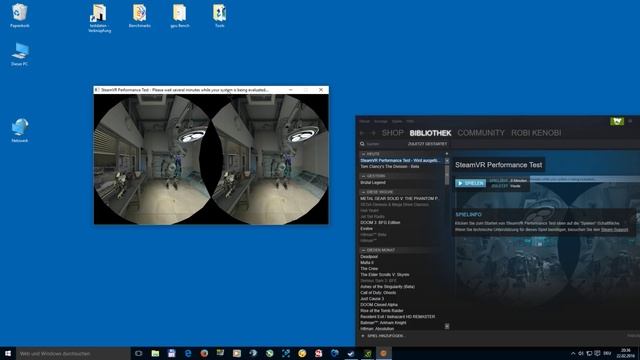The width and height of the screenshot is (640, 360).
Task: Open the Tools folder on desktop
Action: pyautogui.click(x=219, y=16)
